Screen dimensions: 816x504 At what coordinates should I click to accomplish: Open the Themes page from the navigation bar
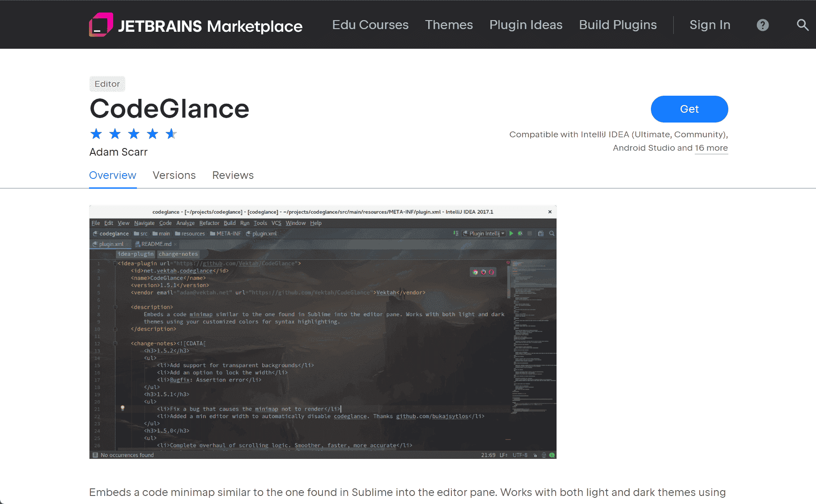pyautogui.click(x=449, y=25)
